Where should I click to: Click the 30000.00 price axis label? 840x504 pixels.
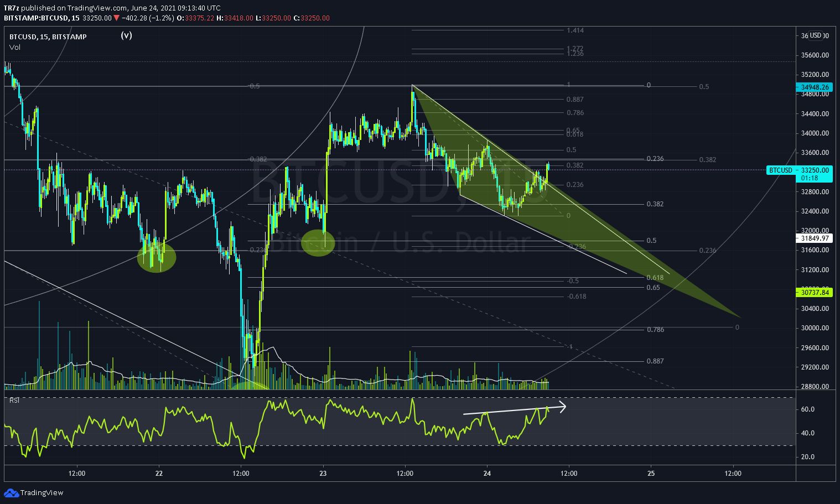[x=815, y=328]
